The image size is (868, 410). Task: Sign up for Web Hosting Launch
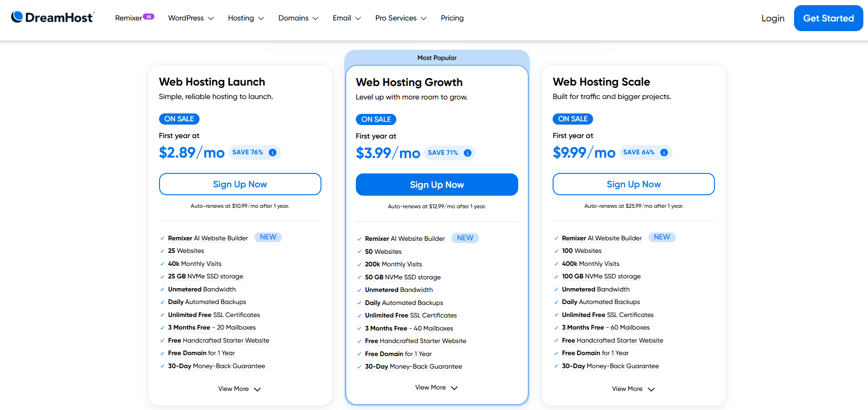tap(240, 184)
